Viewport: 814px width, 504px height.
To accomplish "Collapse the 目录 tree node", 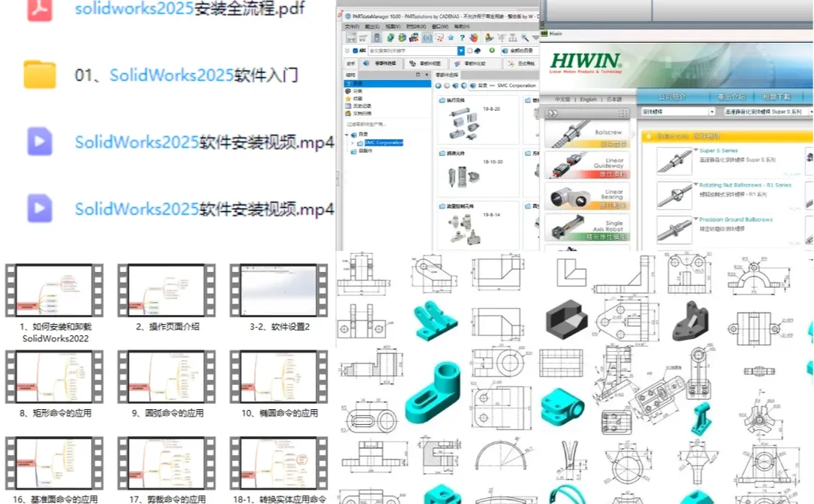I will pos(347,134).
